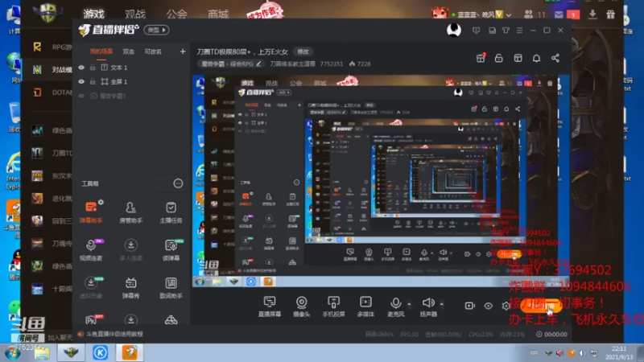Click the record video icon beside start button

coord(470,306)
